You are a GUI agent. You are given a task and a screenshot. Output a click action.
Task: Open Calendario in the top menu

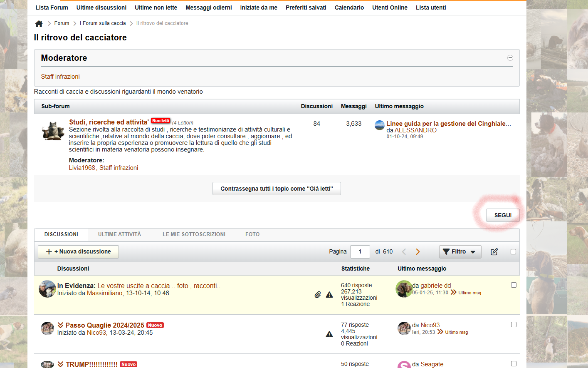(x=349, y=7)
